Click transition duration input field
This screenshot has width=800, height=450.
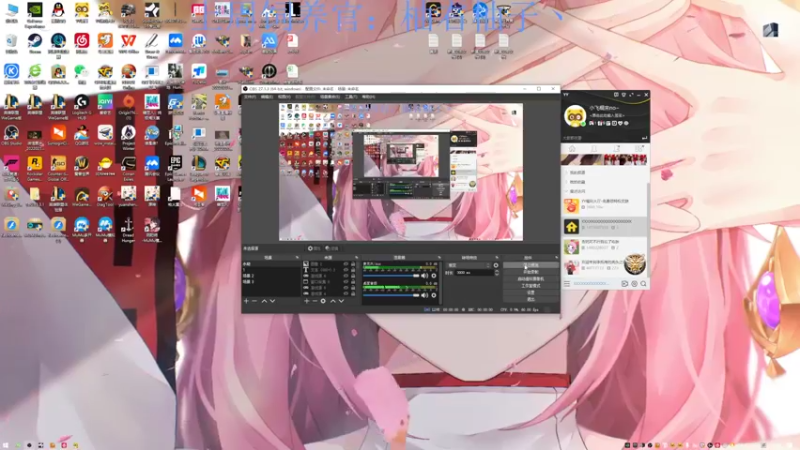[x=474, y=273]
